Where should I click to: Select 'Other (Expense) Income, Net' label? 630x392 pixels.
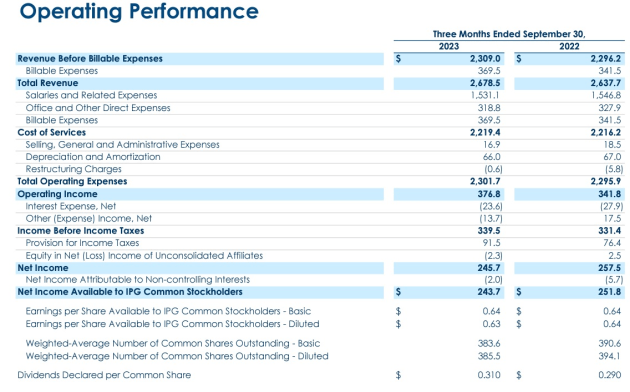[x=89, y=218]
